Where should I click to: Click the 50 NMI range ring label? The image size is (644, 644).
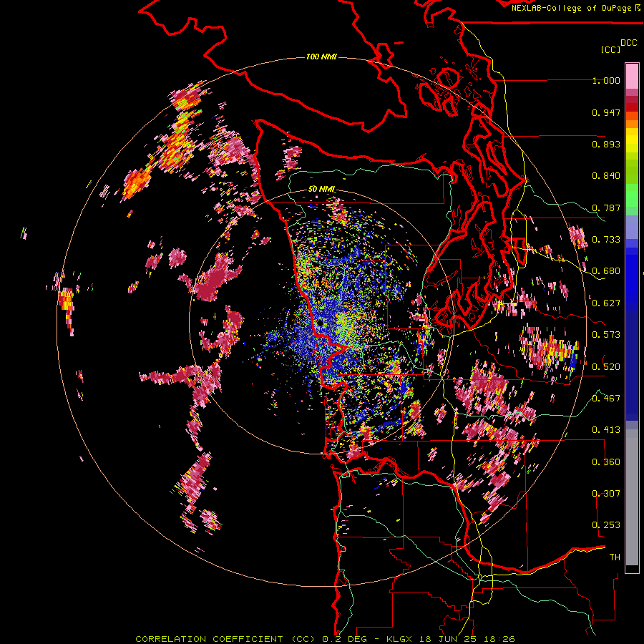click(321, 190)
